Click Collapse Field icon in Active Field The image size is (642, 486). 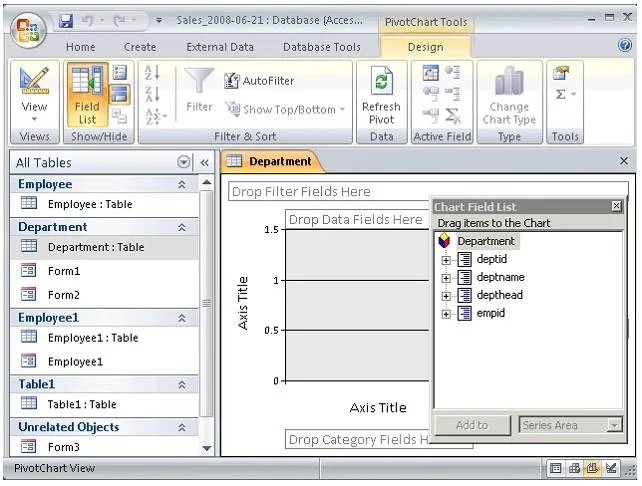452,94
